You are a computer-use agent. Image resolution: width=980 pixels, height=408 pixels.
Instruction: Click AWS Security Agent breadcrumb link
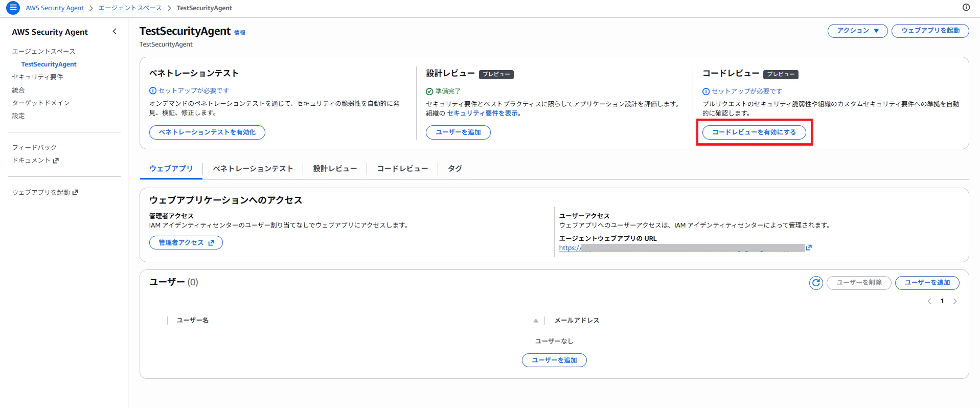point(55,8)
